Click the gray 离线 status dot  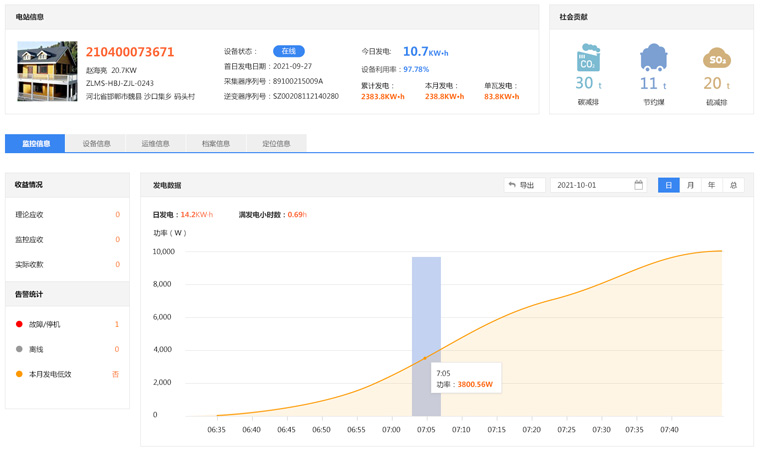[x=19, y=349]
